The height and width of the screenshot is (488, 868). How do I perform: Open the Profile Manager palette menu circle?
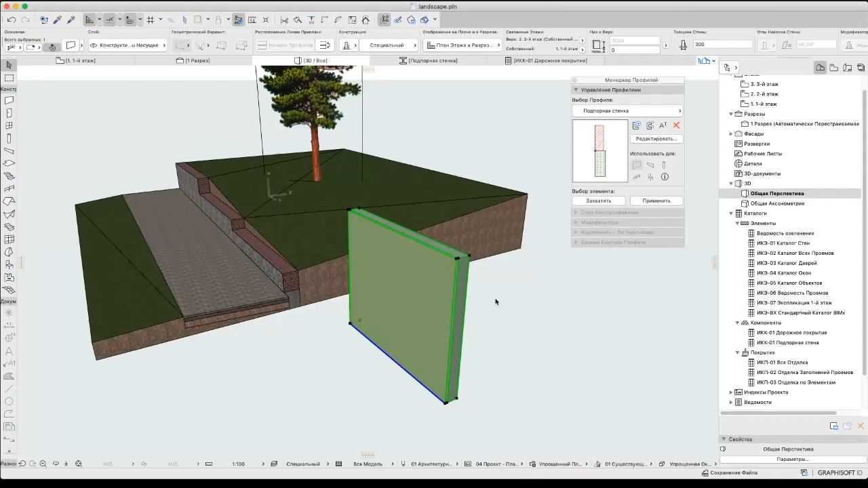(x=575, y=80)
